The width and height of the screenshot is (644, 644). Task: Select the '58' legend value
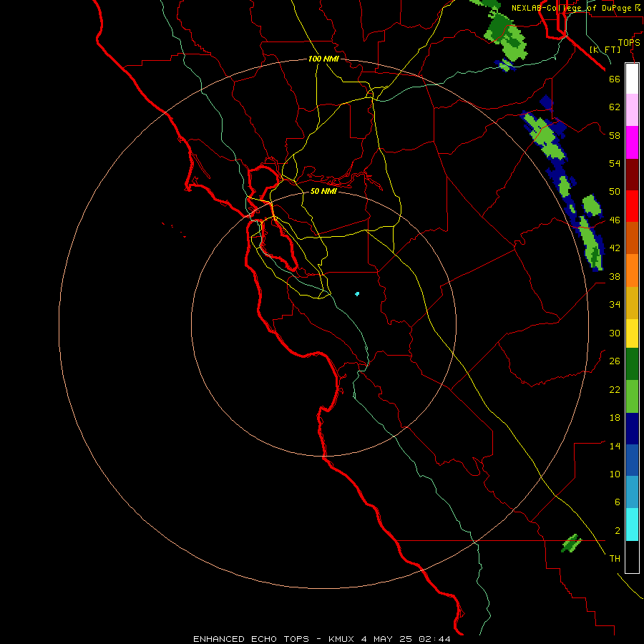click(x=615, y=135)
